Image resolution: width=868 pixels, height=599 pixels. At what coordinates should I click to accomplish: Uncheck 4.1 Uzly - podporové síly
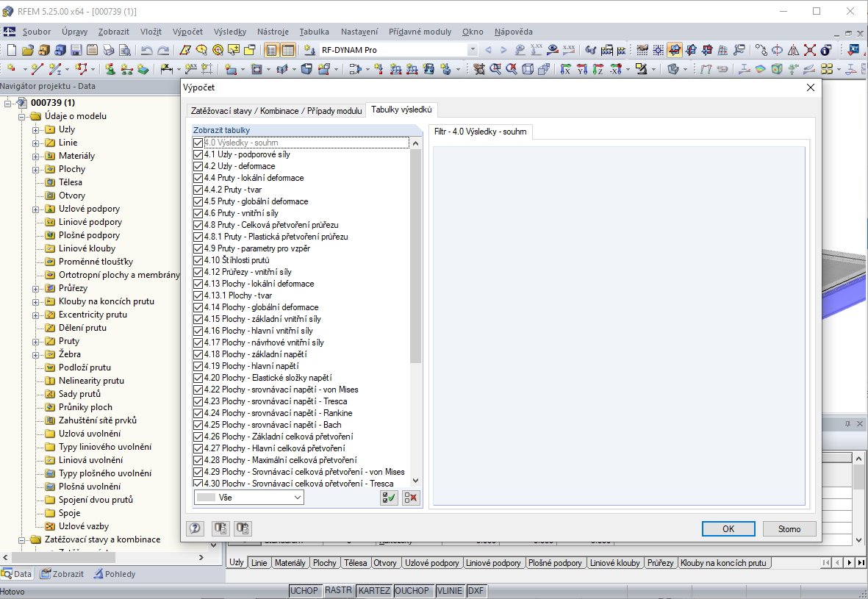coord(198,154)
